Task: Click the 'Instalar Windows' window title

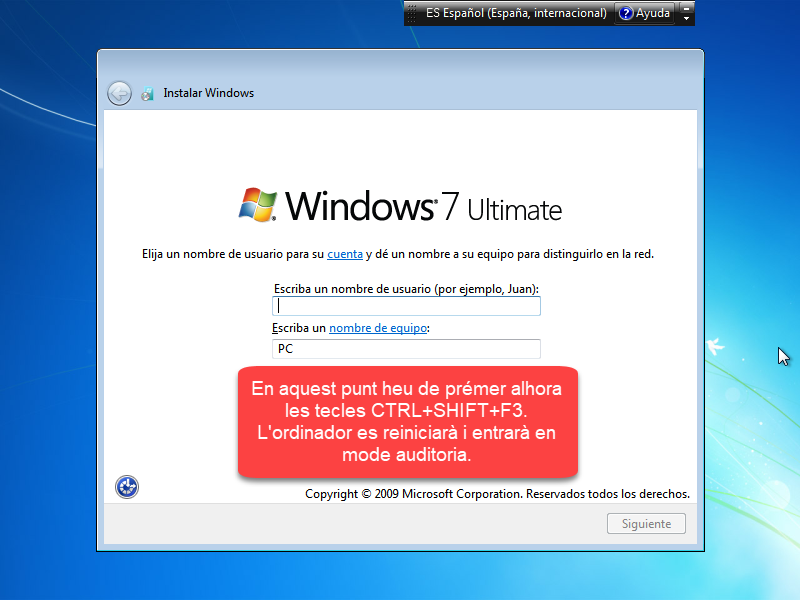Action: click(x=208, y=93)
